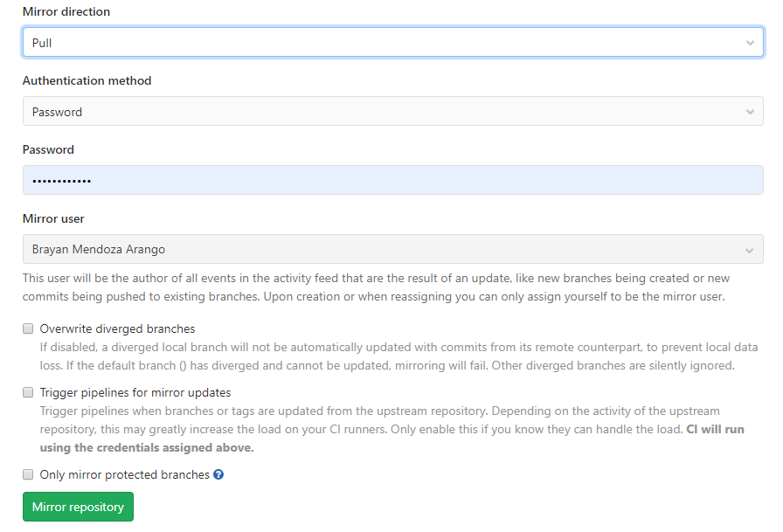Click the 'Only mirror protected branches' label
This screenshot has width=783, height=532.
click(x=124, y=475)
